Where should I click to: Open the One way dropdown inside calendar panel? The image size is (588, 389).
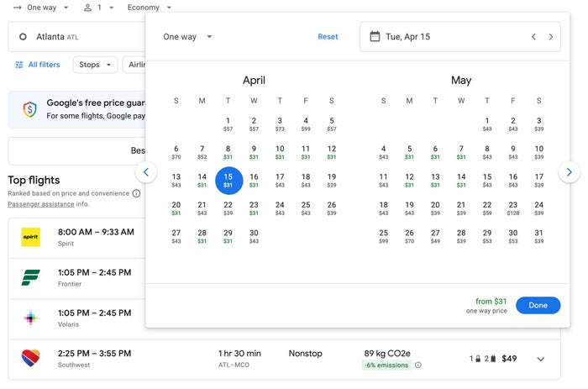pos(187,37)
